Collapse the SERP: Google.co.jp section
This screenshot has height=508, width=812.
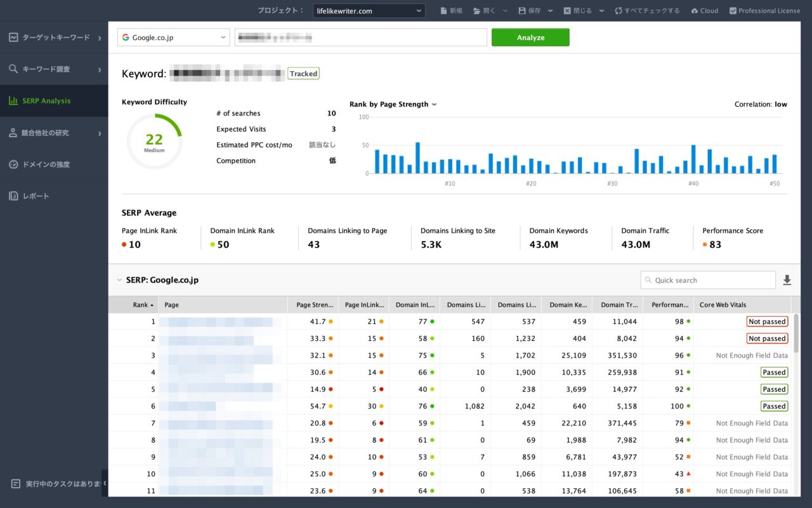(120, 279)
